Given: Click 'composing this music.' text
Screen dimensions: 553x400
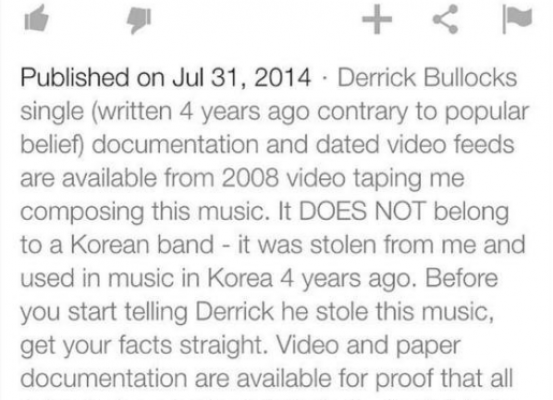Looking at the screenshot, I should [145, 212].
